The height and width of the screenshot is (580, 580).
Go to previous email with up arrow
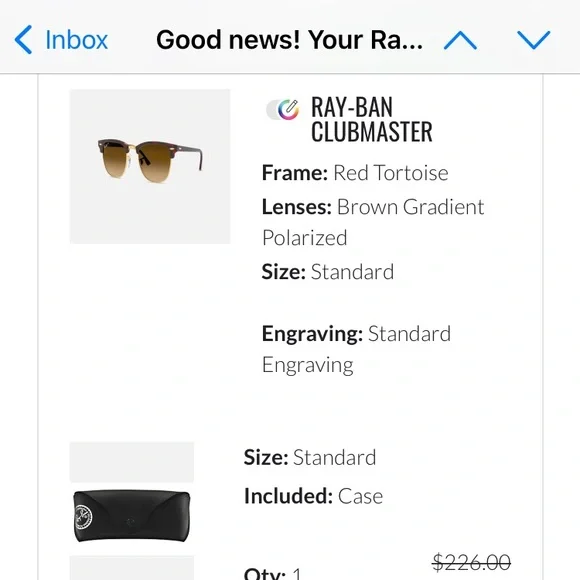[x=460, y=40]
